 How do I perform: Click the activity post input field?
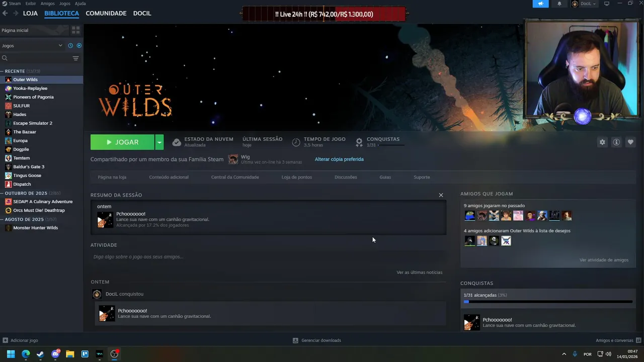[x=268, y=257]
